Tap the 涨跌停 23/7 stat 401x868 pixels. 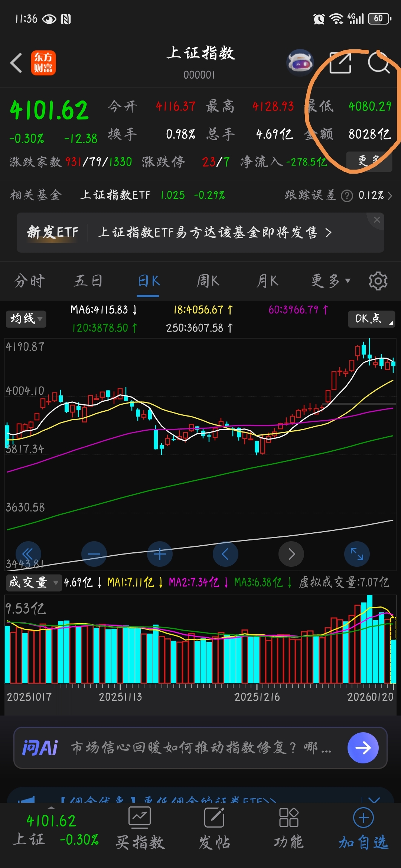pyautogui.click(x=186, y=162)
